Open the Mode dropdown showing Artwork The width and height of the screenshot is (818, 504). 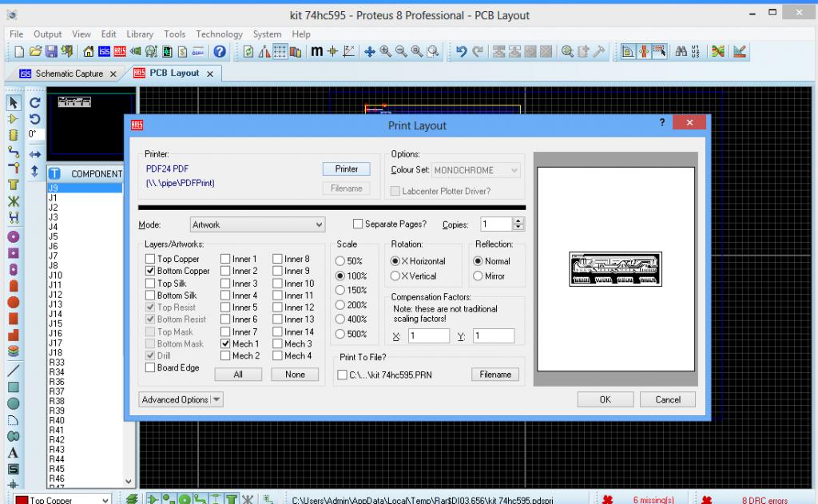(257, 224)
